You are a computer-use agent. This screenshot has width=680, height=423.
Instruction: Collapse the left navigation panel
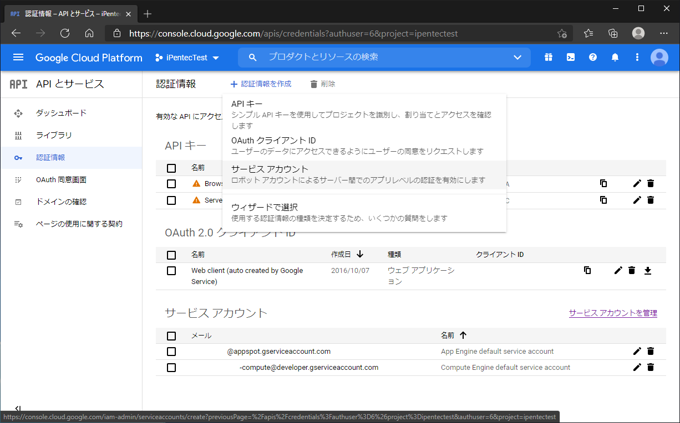[x=17, y=408]
